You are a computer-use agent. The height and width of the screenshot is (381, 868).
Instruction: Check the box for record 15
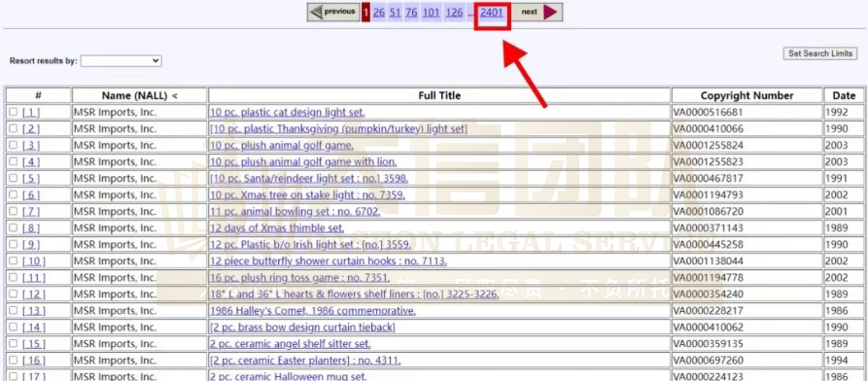(14, 343)
